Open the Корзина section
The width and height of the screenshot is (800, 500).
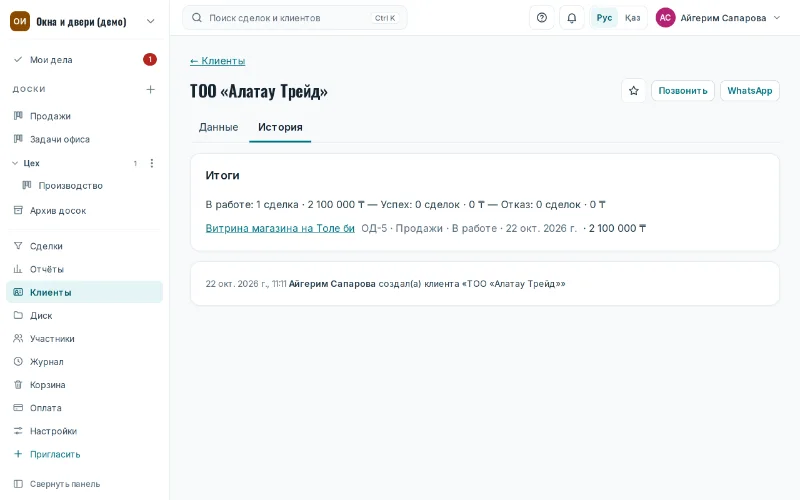tap(84, 385)
